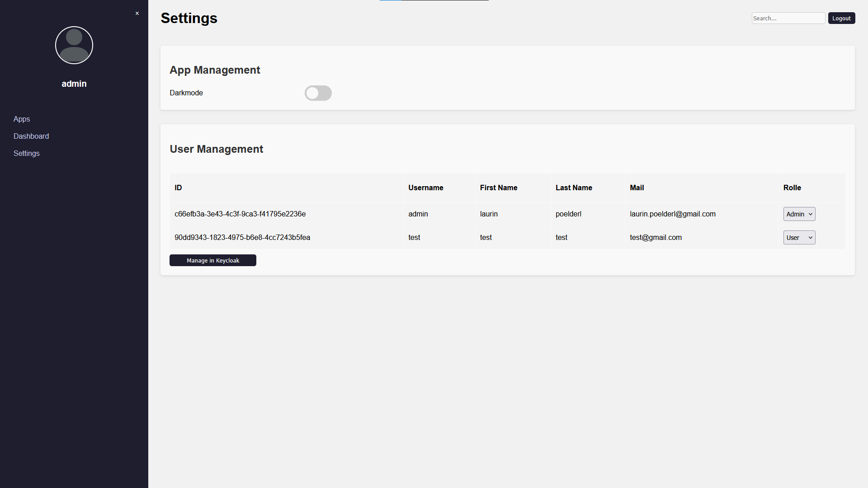
Task: Open Apps in the sidebar
Action: click(22, 119)
